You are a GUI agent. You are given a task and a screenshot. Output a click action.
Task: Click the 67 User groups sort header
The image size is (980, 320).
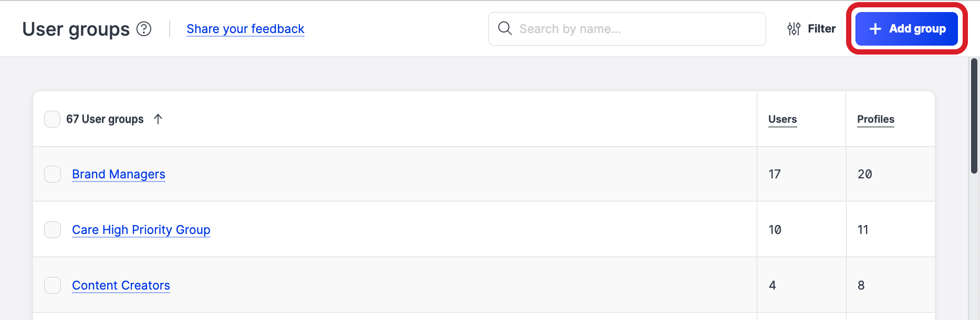pyautogui.click(x=105, y=119)
